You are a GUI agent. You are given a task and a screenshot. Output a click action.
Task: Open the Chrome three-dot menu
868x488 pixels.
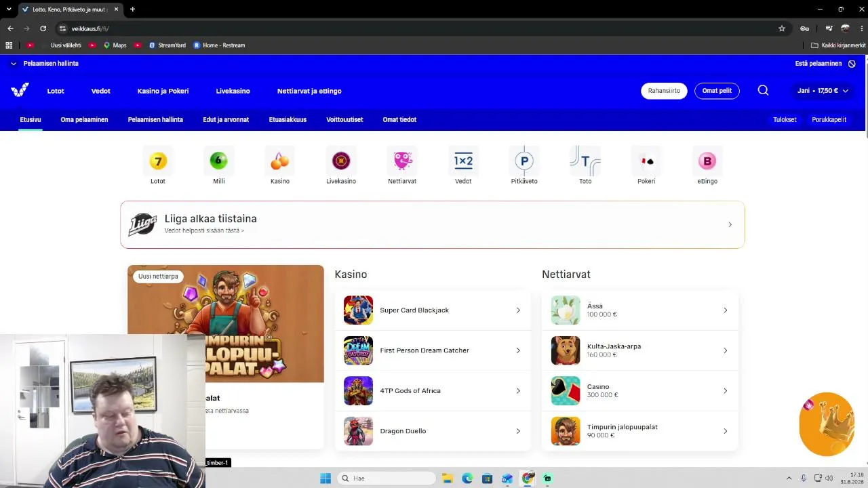[862, 28]
